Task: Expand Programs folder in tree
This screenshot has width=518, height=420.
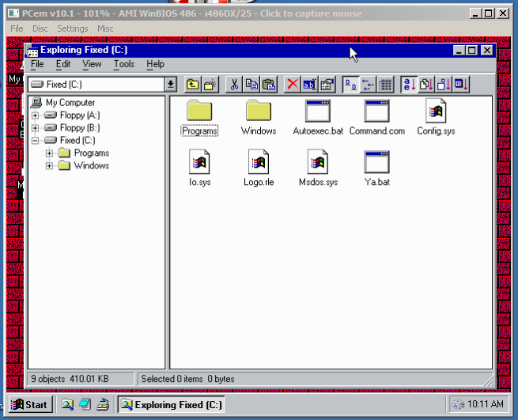Action: [x=49, y=153]
